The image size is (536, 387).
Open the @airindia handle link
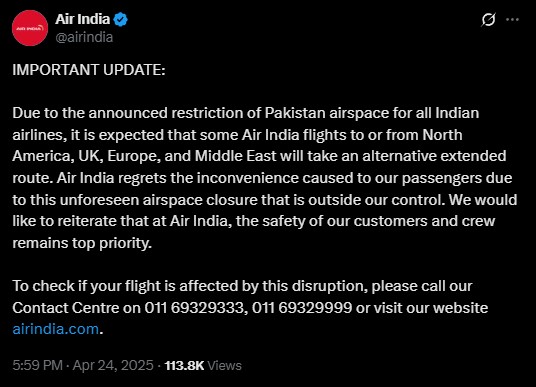click(84, 37)
